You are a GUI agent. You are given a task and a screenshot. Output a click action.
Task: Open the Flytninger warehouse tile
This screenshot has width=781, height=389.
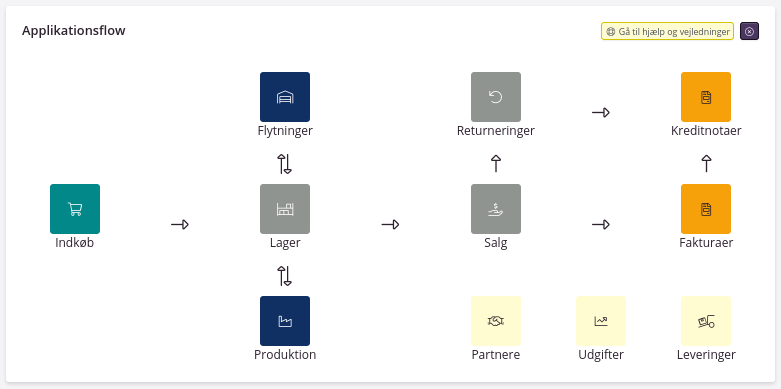[285, 97]
